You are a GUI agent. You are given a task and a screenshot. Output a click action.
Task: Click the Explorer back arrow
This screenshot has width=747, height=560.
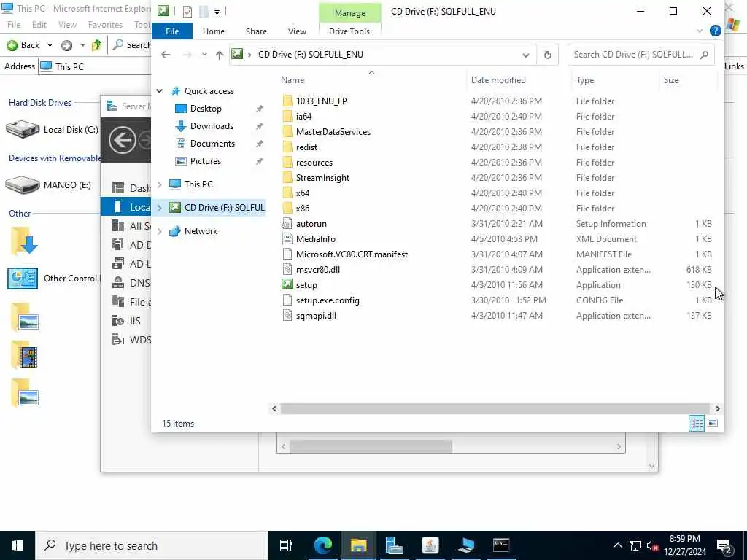click(166, 55)
